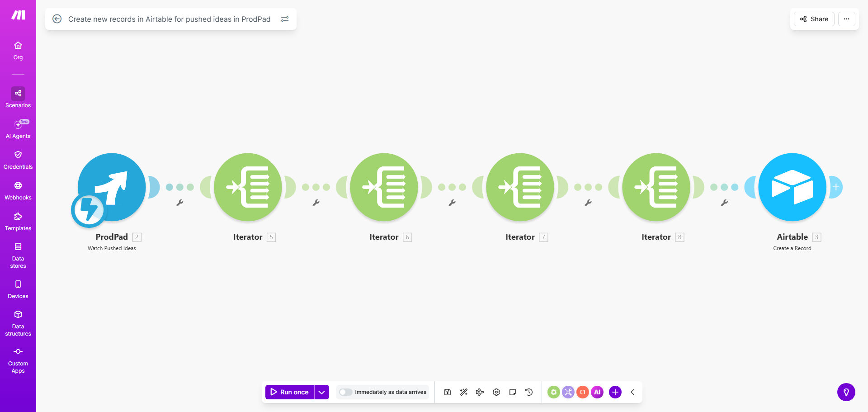The height and width of the screenshot is (412, 868).
Task: Select the ProdPad Watch Pushed Ideas module
Action: 112,187
